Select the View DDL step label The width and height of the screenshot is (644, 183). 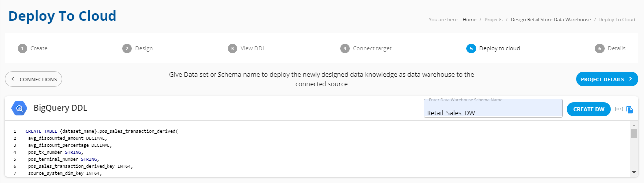click(253, 48)
